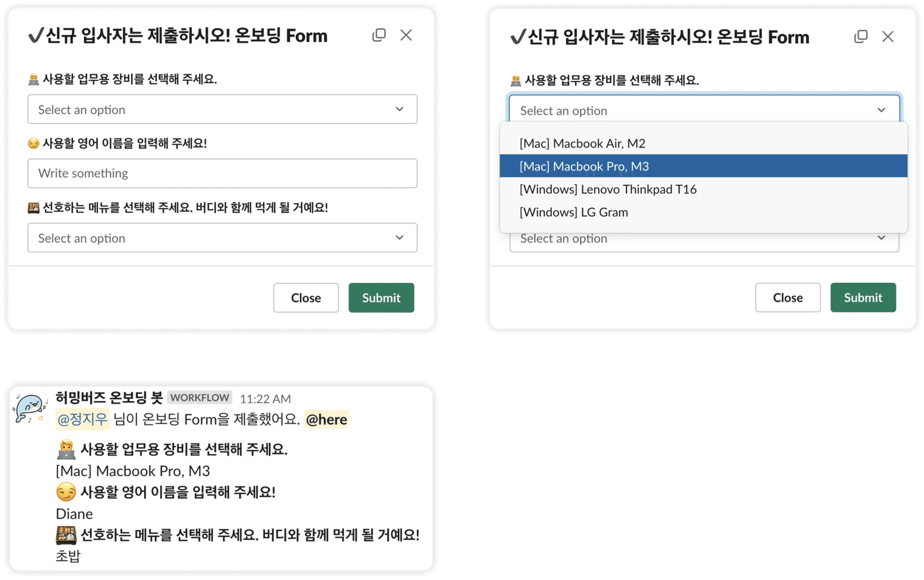The width and height of the screenshot is (924, 580).
Task: Click the pop-out window icon in right form
Action: (x=860, y=37)
